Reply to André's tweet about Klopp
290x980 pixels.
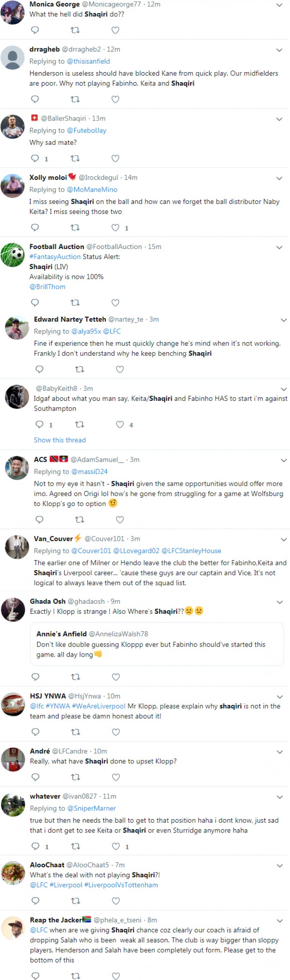[x=35, y=777]
